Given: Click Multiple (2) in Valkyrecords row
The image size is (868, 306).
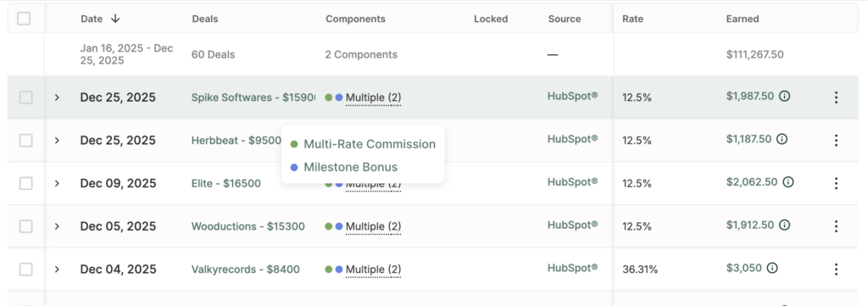Looking at the screenshot, I should 373,270.
